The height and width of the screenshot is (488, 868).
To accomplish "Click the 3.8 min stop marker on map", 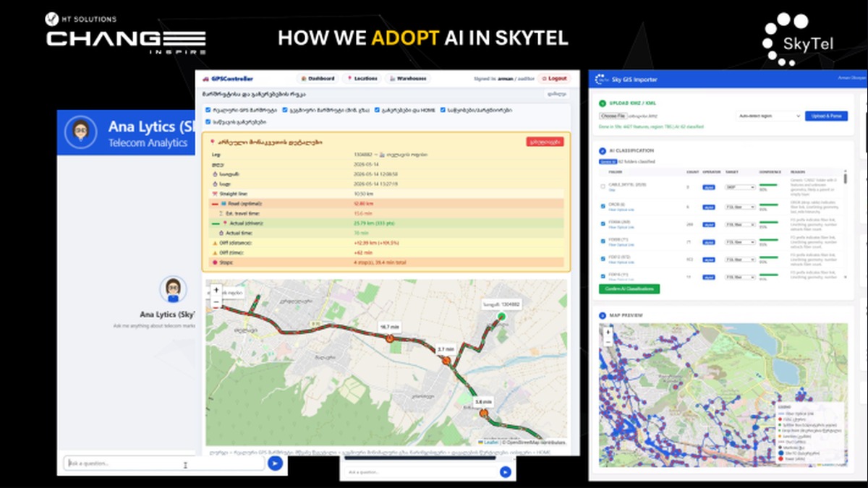I will pyautogui.click(x=484, y=414).
